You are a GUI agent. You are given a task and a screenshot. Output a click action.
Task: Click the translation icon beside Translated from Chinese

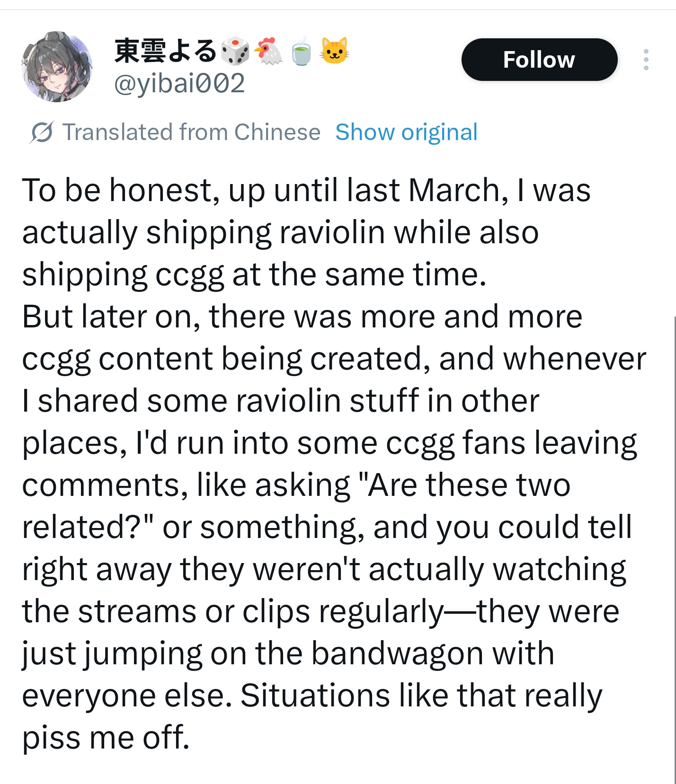(42, 132)
